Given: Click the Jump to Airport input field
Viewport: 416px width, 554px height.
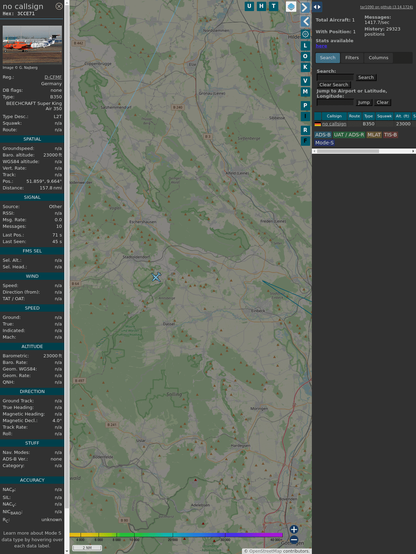Looking at the screenshot, I should point(335,102).
